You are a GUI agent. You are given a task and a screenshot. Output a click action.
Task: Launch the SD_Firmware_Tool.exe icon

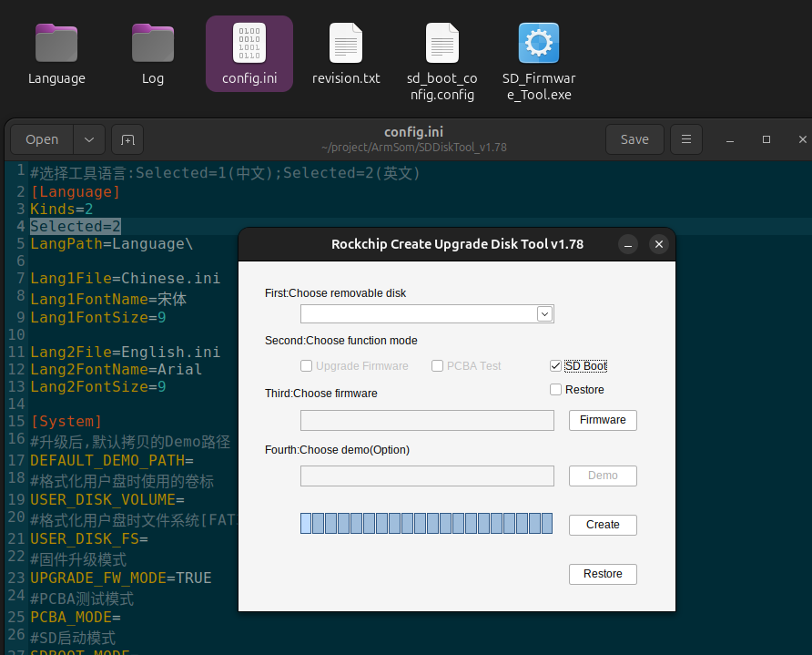(539, 44)
